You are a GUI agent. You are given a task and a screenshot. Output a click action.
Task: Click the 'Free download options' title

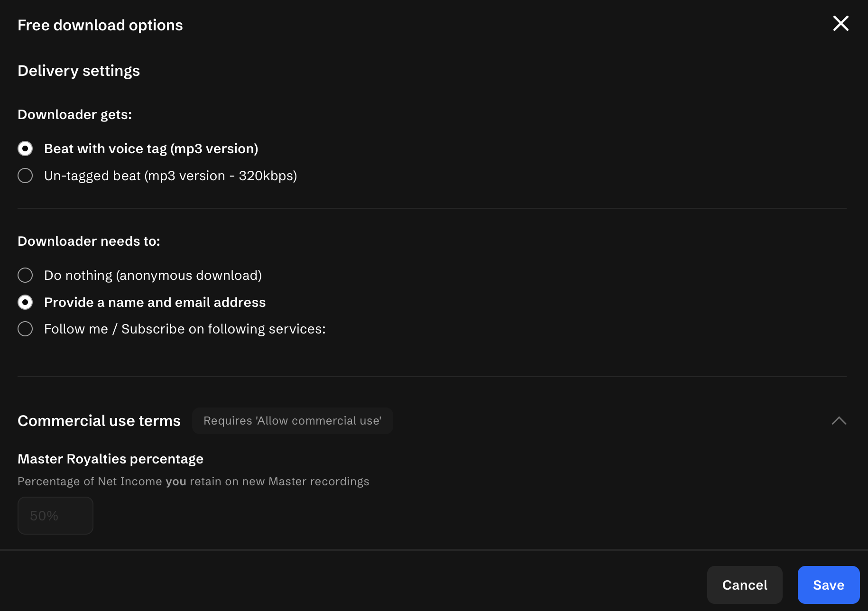click(x=100, y=25)
